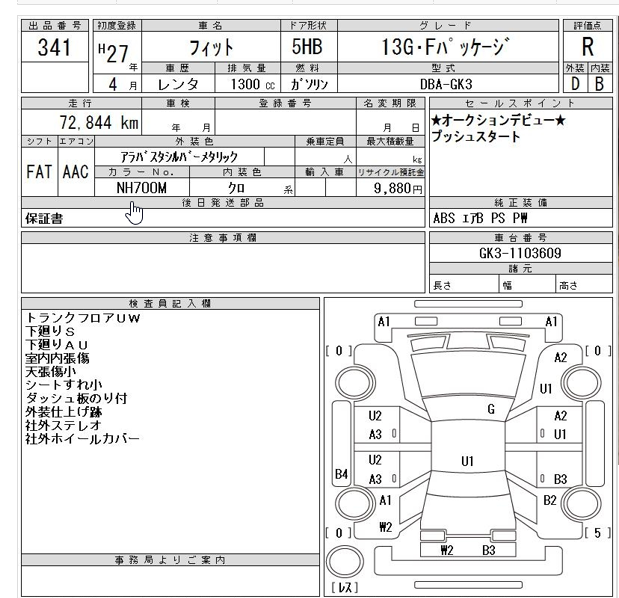Screen dimensions: 619x598
Task: Click the G mark on the windshield
Action: [491, 408]
